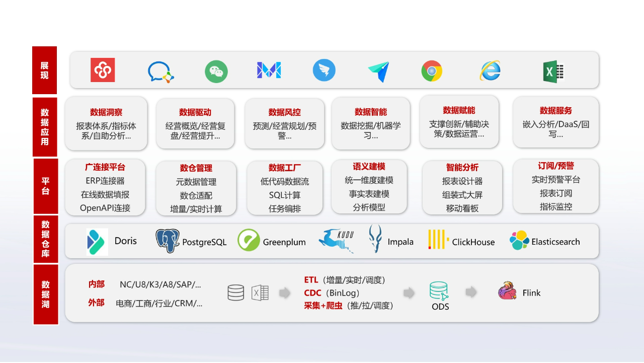The width and height of the screenshot is (644, 363).
Task: Click the ClickHouse yellow bars logo
Action: (438, 240)
